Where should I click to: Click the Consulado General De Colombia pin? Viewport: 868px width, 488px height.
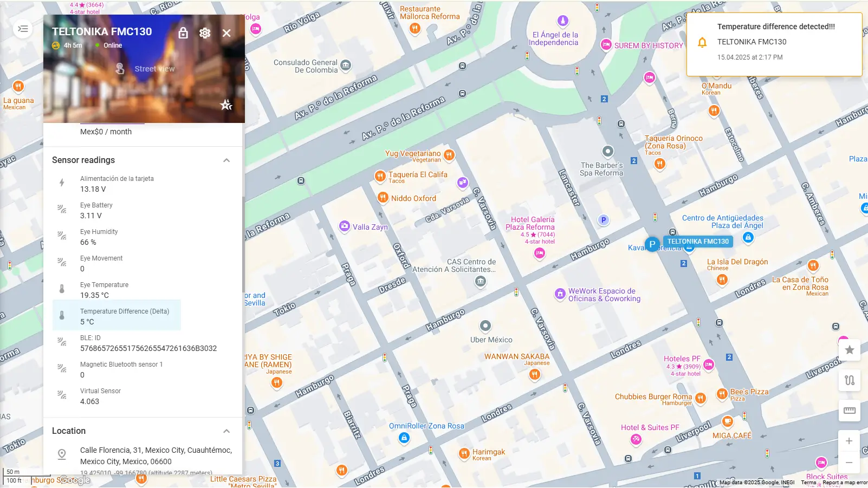(346, 66)
